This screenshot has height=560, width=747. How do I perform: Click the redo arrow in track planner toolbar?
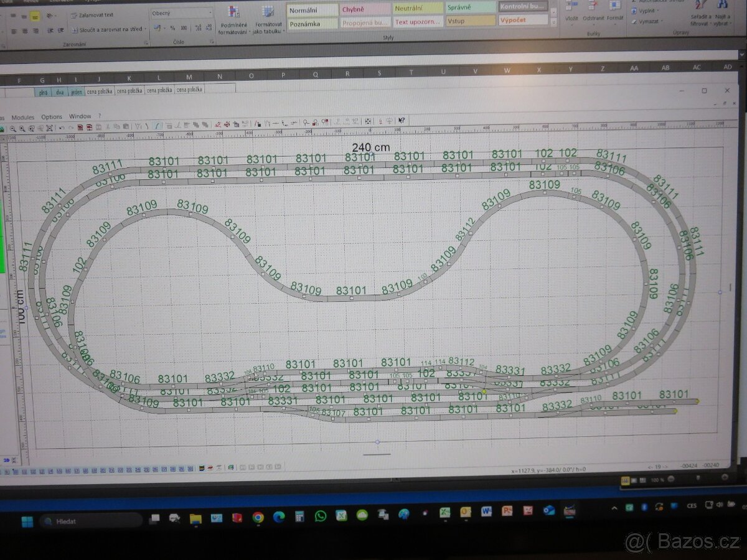click(x=70, y=127)
